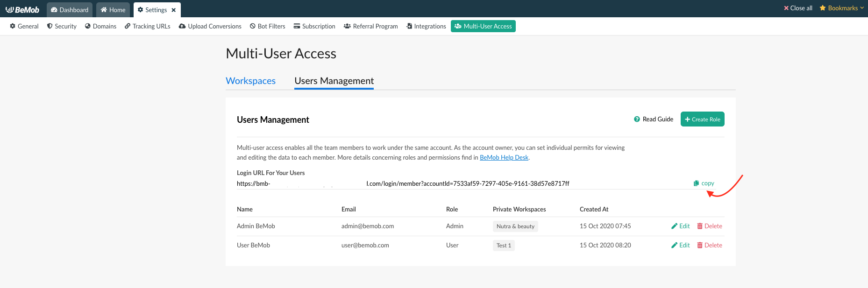Click the Private Workspaces column header

[519, 209]
